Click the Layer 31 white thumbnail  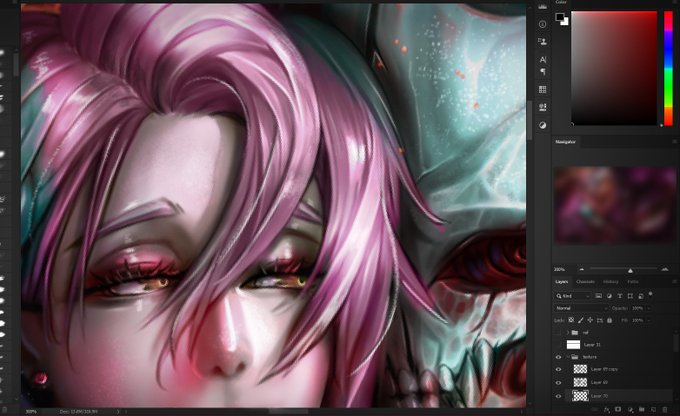point(573,344)
